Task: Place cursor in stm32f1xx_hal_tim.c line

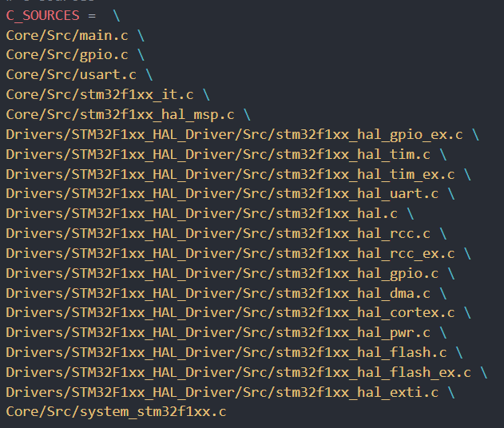Action: click(x=218, y=155)
